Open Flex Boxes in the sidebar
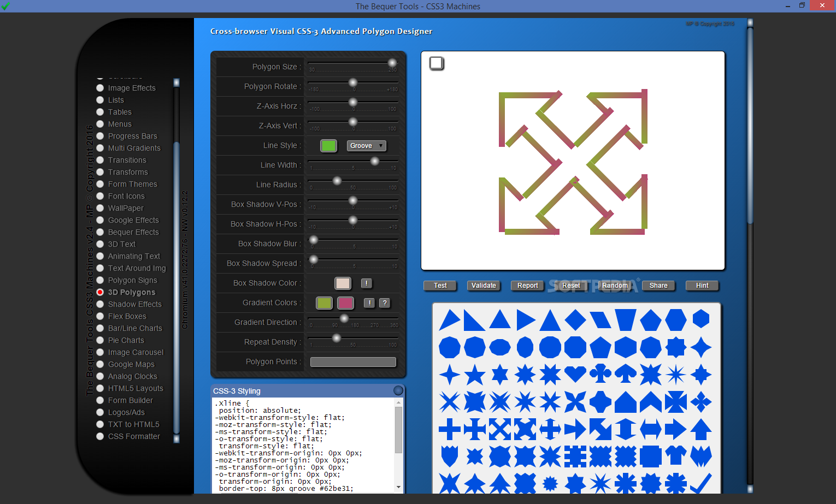Image resolution: width=836 pixels, height=504 pixels. coord(127,316)
